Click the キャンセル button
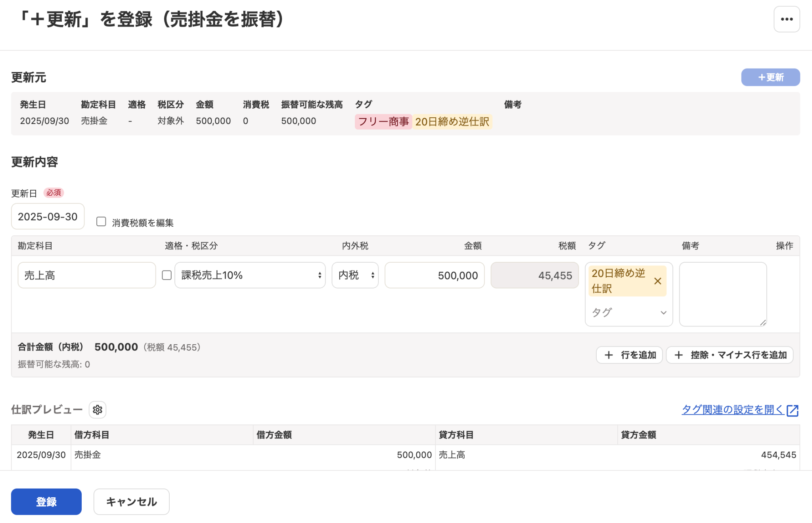This screenshot has width=812, height=523. coord(132,502)
